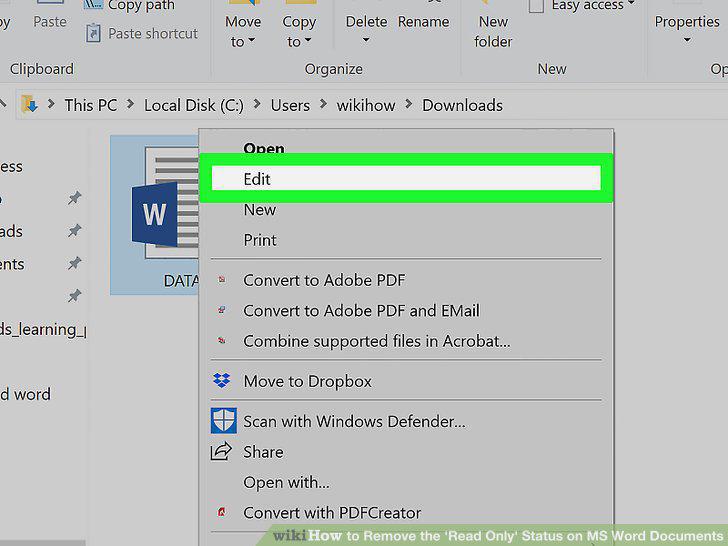Click the Dropbox icon in menu
Image resolution: width=728 pixels, height=546 pixels.
(x=221, y=381)
